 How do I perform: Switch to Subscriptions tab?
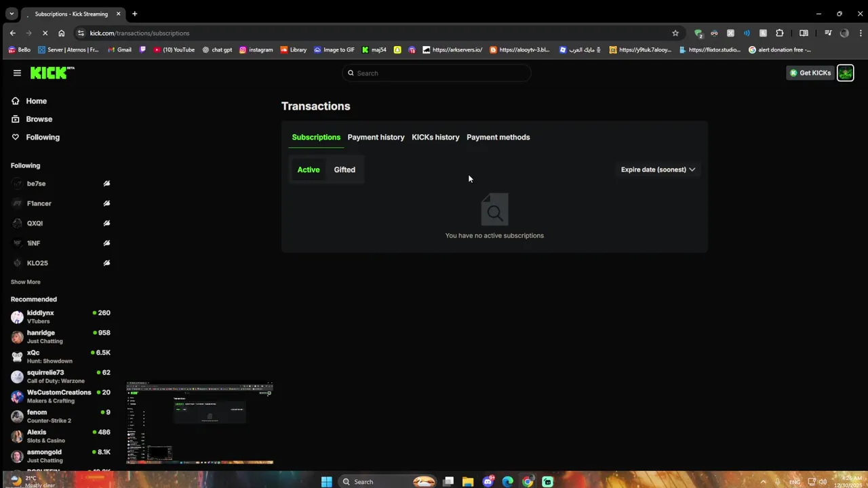(316, 137)
